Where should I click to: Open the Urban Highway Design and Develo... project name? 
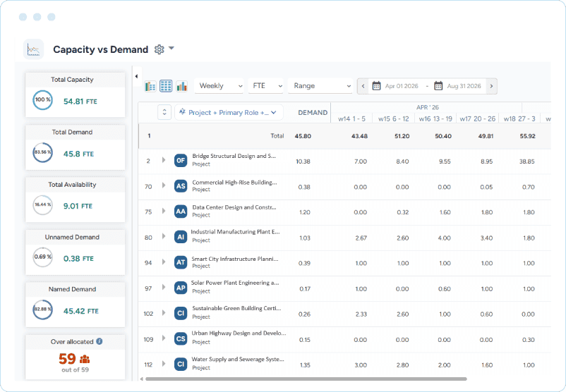(239, 333)
